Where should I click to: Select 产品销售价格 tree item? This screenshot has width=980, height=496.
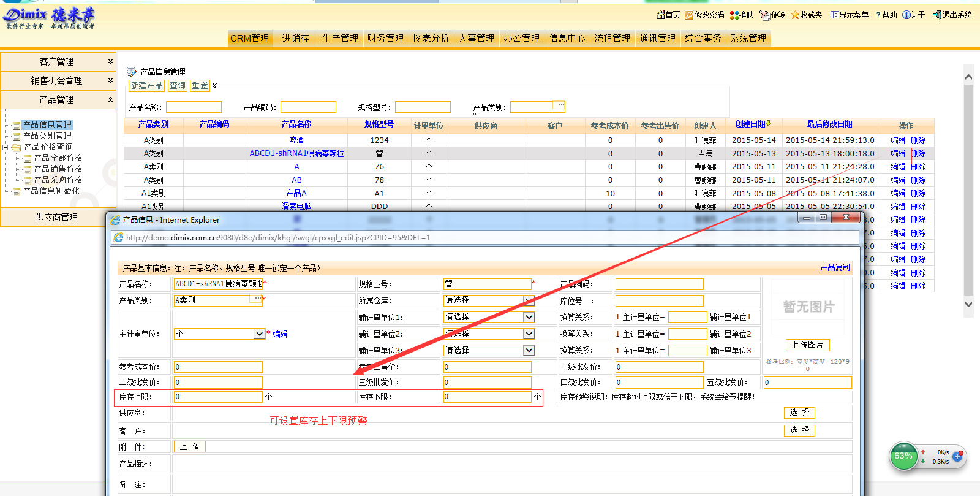tap(58, 169)
